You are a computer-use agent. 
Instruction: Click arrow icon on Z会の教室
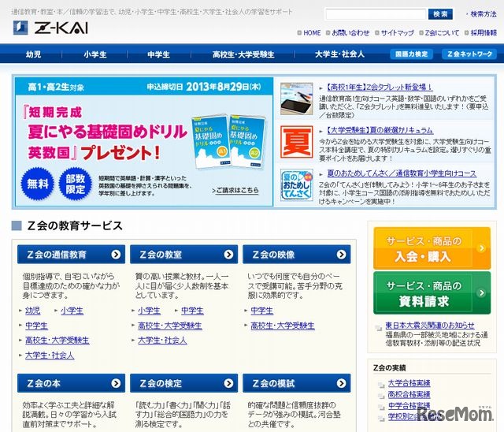228,255
